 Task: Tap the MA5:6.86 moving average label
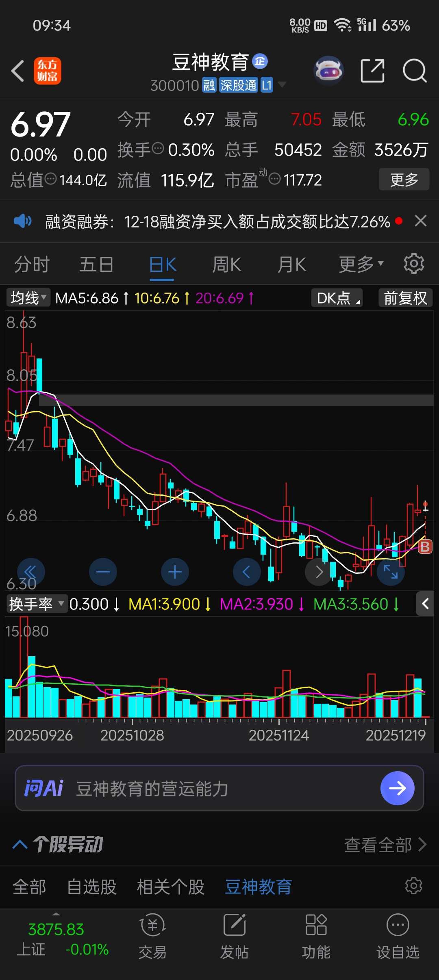coord(87,298)
